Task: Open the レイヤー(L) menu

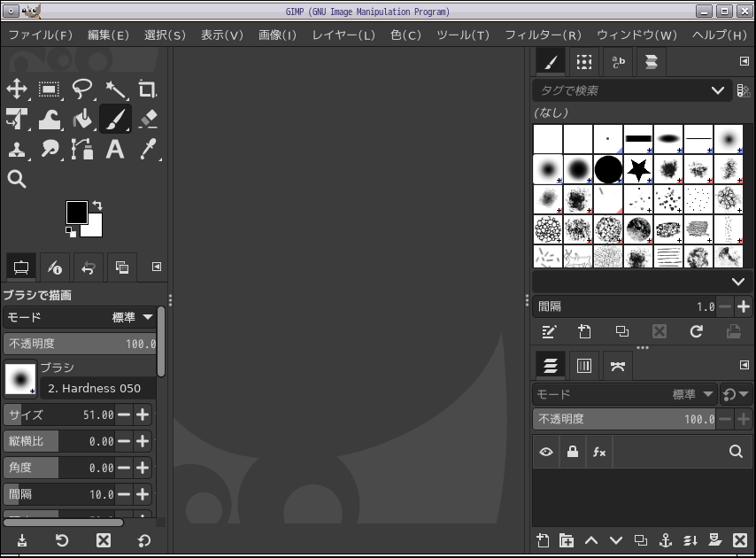Action: click(x=343, y=35)
